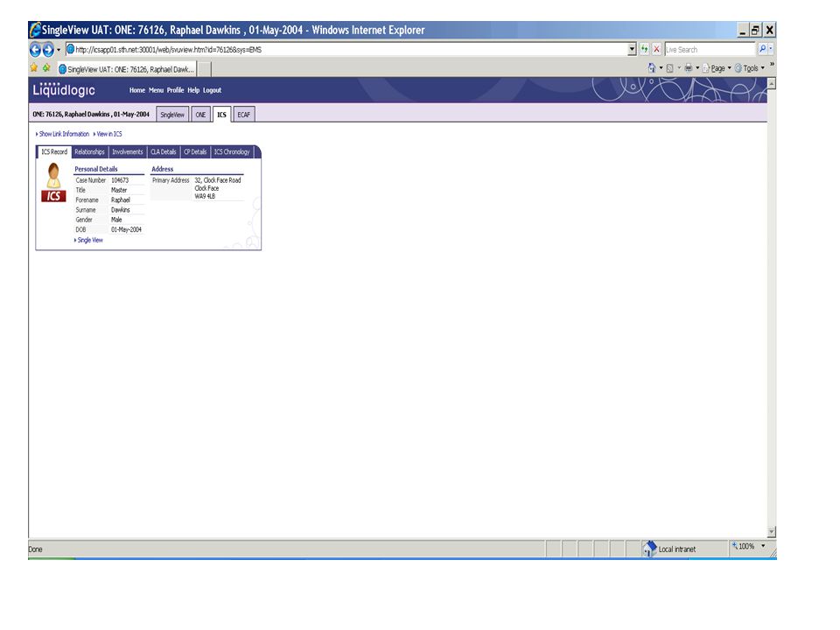The height and width of the screenshot is (630, 840).
Task: Add to Favorites with the star-plus icon
Action: coord(46,68)
